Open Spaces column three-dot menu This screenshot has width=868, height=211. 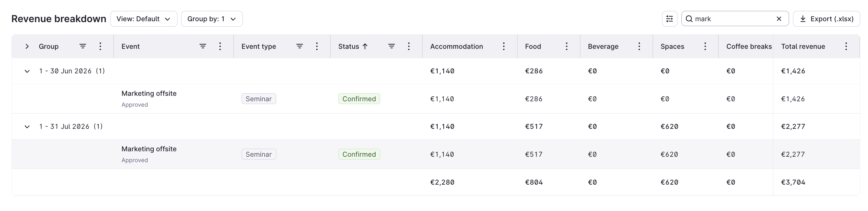coord(705,46)
